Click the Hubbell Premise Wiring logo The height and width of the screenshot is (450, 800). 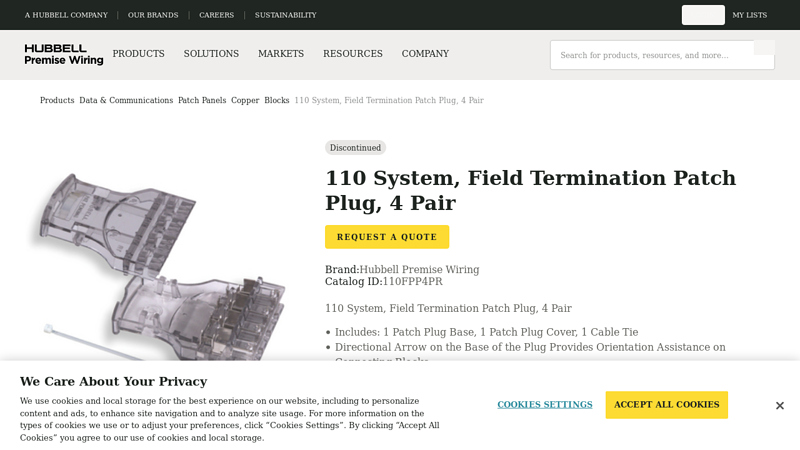pos(64,55)
